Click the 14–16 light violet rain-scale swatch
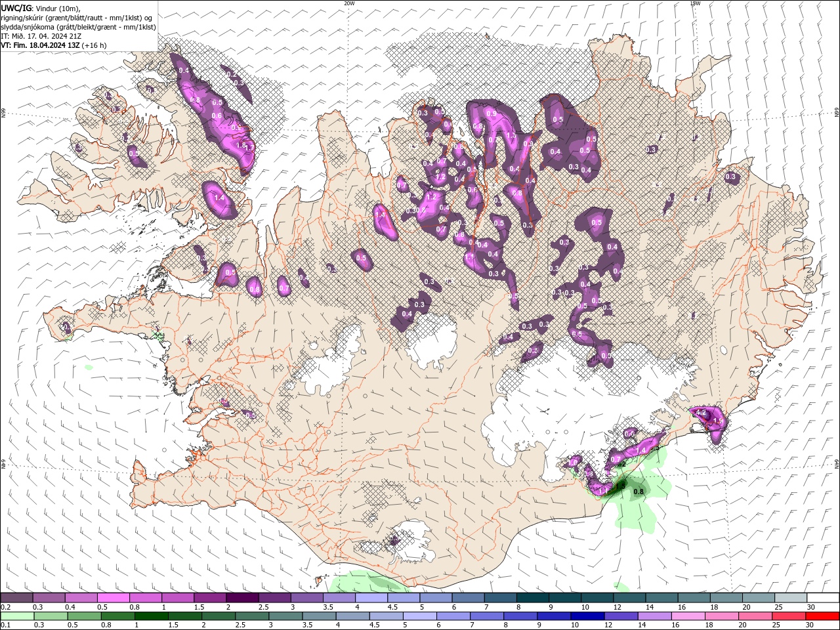Image resolution: width=840 pixels, height=630 pixels. tap(654, 616)
